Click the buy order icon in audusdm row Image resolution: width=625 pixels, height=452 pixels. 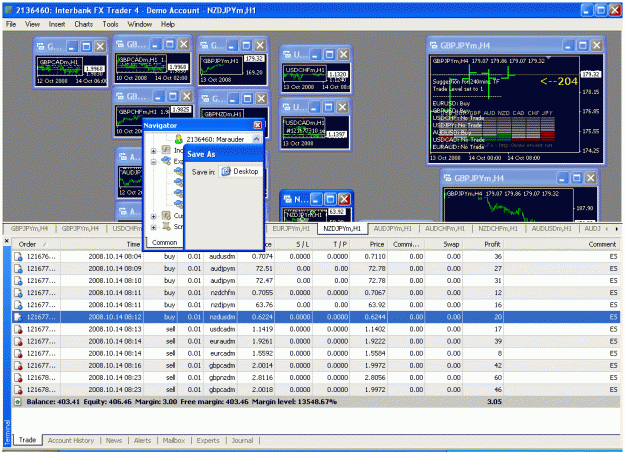(18, 256)
